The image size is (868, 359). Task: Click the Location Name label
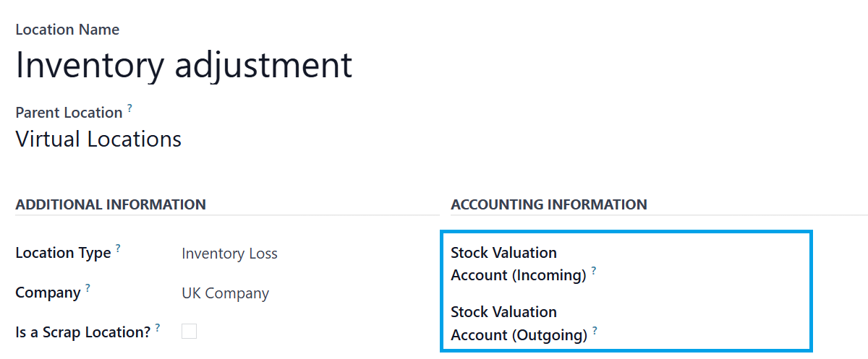[67, 30]
